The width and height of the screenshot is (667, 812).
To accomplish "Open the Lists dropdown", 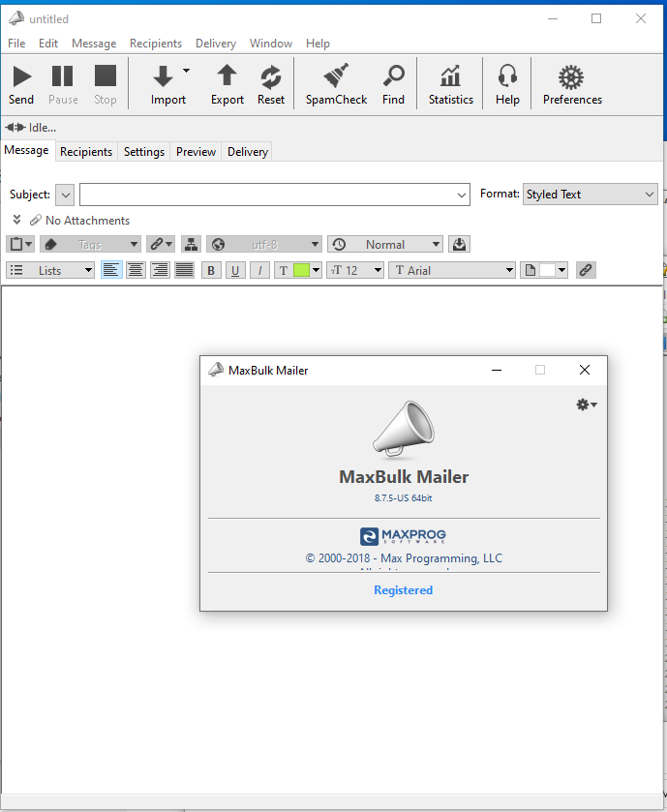I will tap(51, 271).
